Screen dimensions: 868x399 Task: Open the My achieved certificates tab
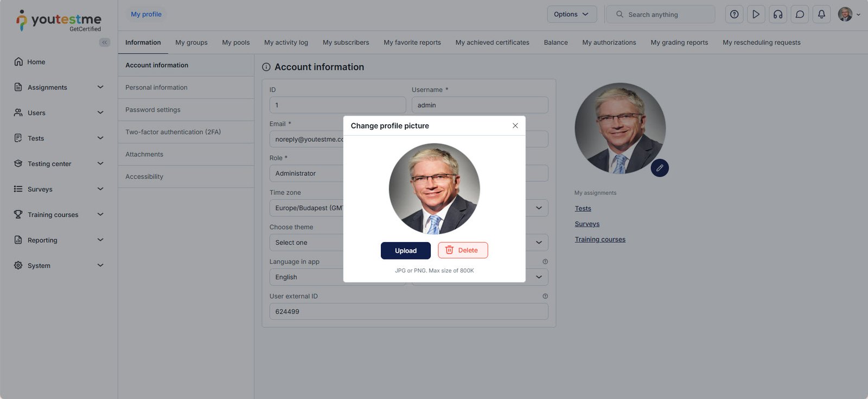(492, 42)
